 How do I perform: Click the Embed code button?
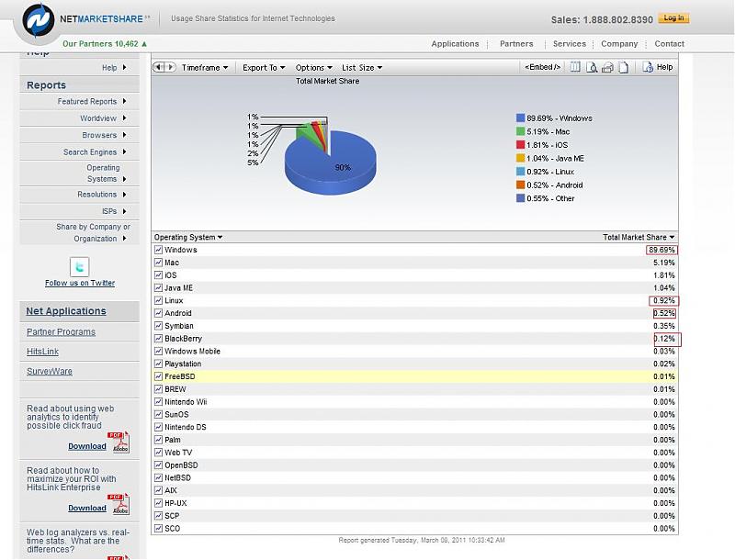542,67
